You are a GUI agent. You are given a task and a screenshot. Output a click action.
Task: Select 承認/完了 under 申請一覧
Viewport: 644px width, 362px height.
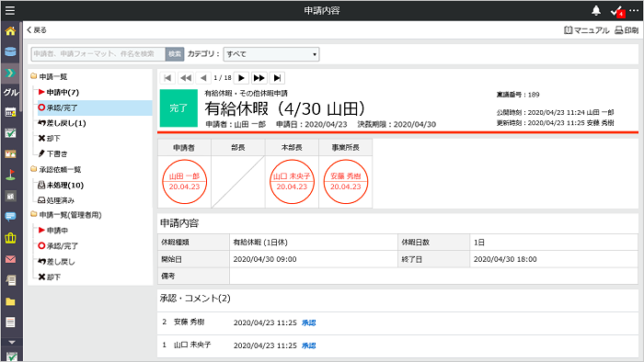point(57,107)
